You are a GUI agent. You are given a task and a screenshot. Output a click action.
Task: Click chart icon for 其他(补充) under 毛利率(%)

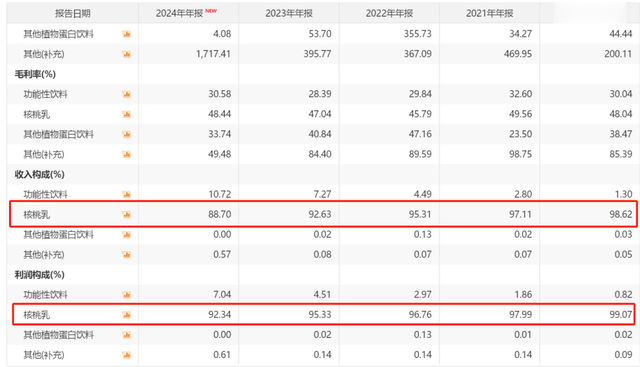point(127,154)
